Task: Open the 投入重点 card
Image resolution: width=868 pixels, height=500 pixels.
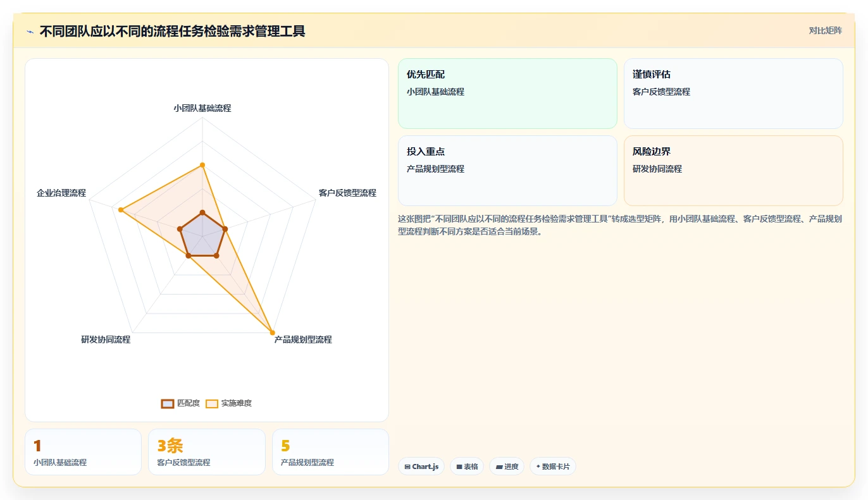Action: coord(507,171)
